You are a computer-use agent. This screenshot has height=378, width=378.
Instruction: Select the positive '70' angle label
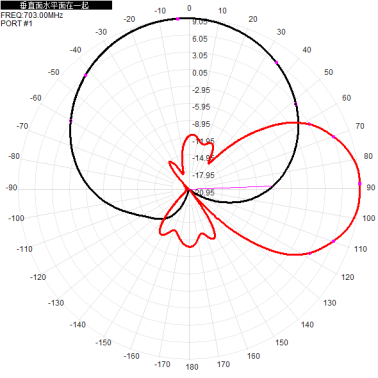click(360, 126)
